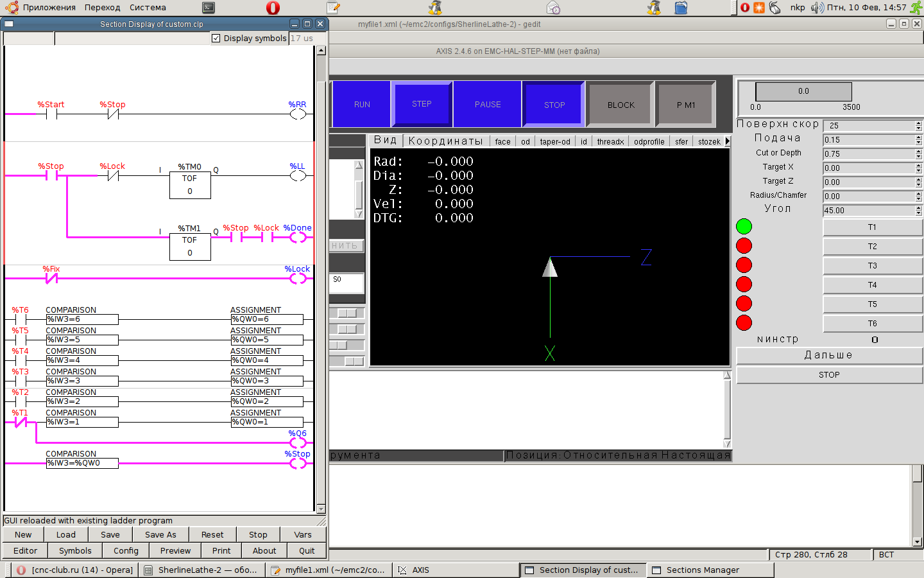This screenshot has height=578, width=924.
Task: Open the Ubuntu logo Applications menu icon
Action: (x=11, y=8)
